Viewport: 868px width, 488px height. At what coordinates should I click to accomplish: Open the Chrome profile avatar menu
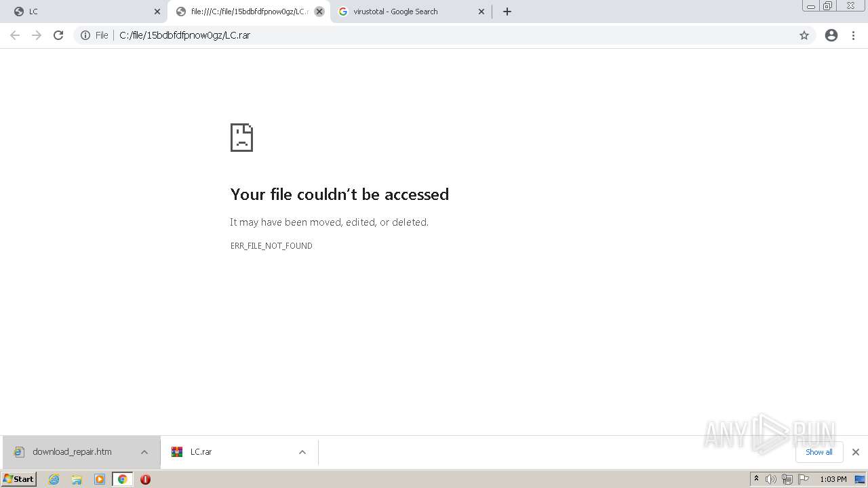pos(831,35)
